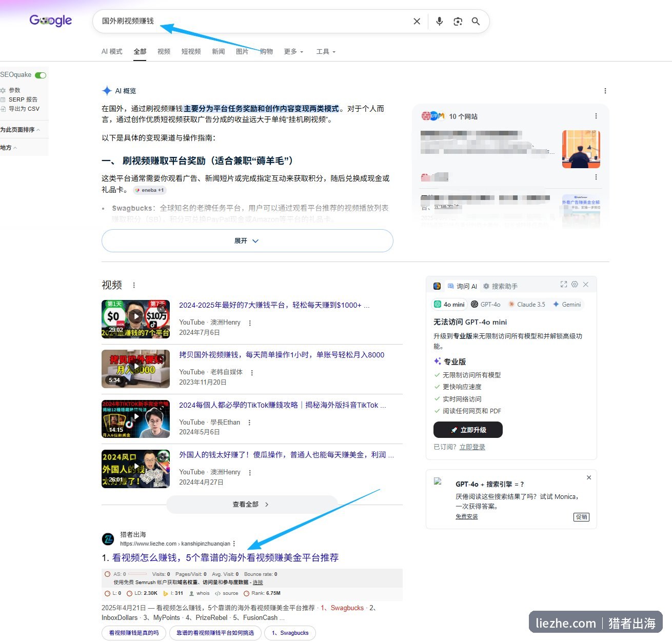Image resolution: width=672 pixels, height=642 pixels.
Task: Expand 为此页面排序 in SEOquake sidebar
Action: (x=20, y=130)
